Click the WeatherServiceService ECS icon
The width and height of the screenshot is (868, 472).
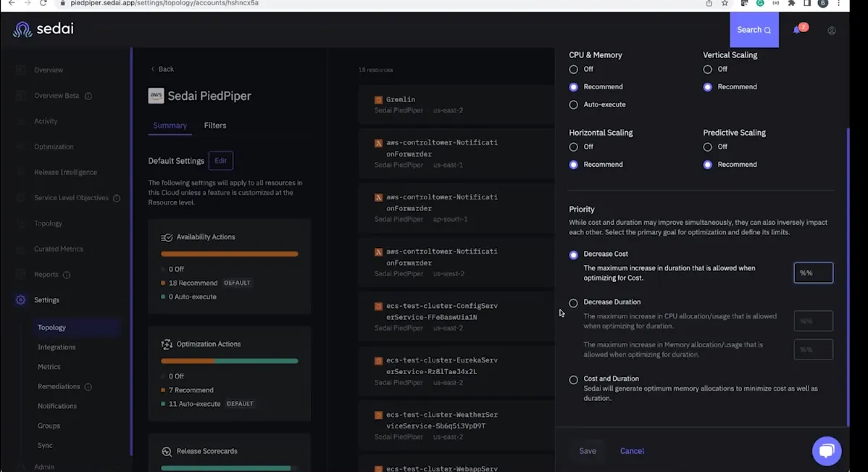379,415
